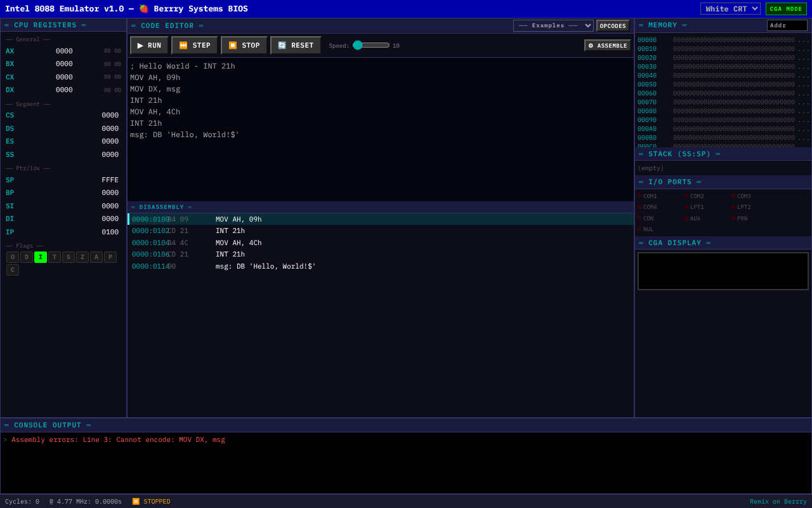
Task: Open the Examples dropdown
Action: [554, 25]
